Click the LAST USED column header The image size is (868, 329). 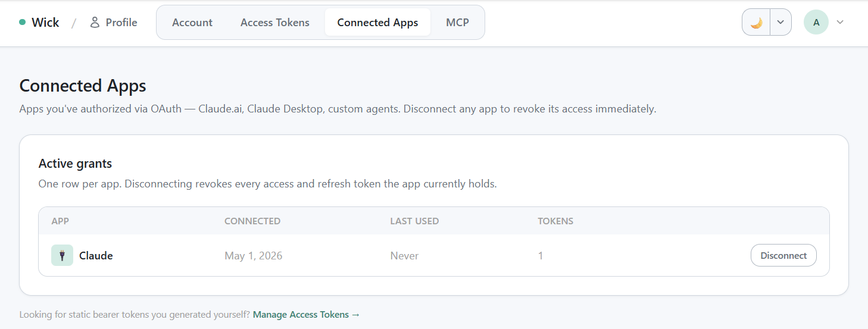414,221
